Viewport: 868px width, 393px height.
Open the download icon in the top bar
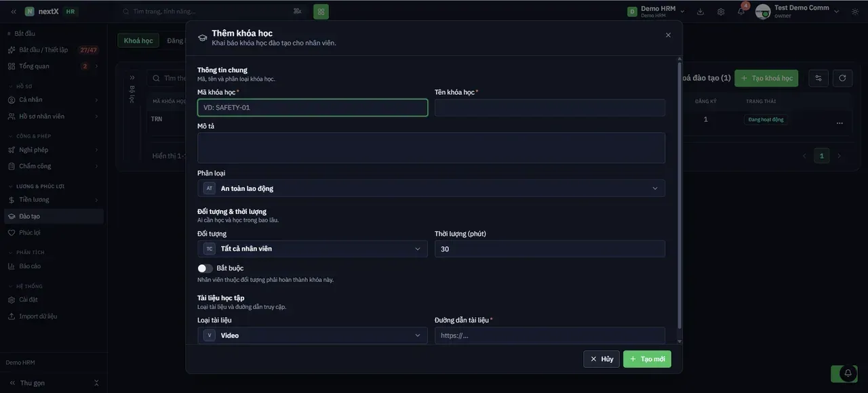coord(701,12)
